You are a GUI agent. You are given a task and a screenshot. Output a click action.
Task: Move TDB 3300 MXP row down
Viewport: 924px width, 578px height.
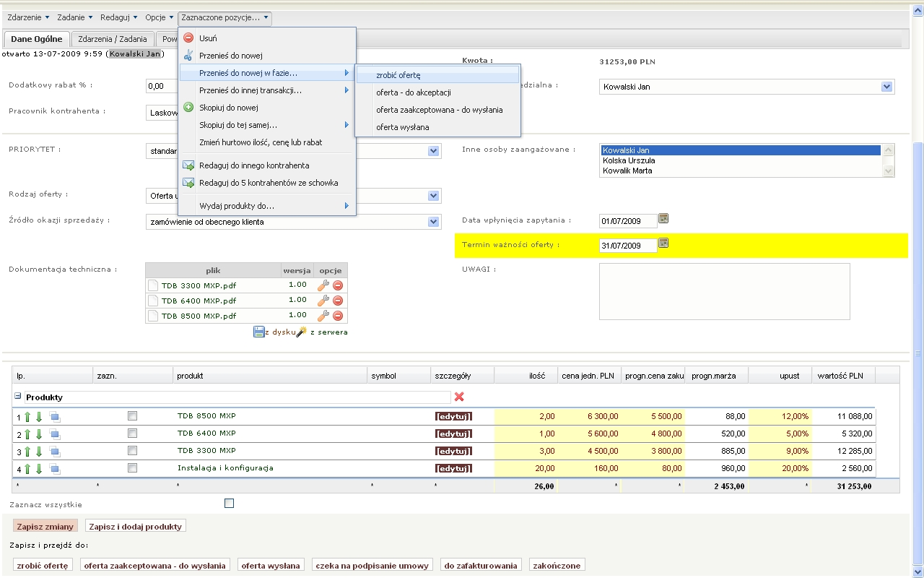tap(39, 451)
